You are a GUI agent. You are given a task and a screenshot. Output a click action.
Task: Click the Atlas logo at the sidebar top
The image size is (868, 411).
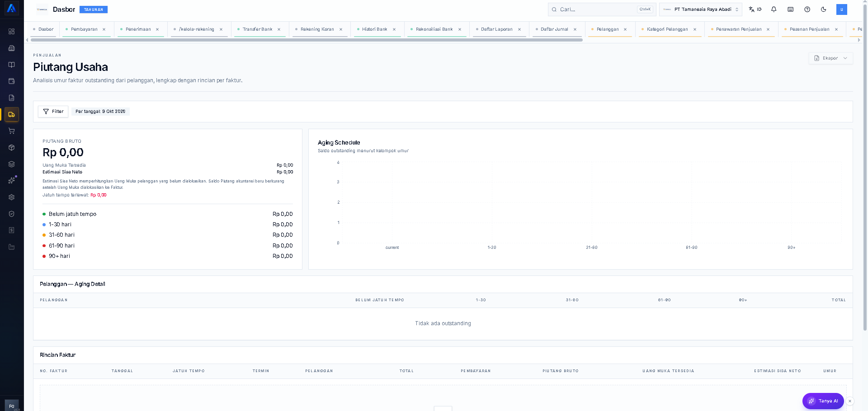coord(12,9)
